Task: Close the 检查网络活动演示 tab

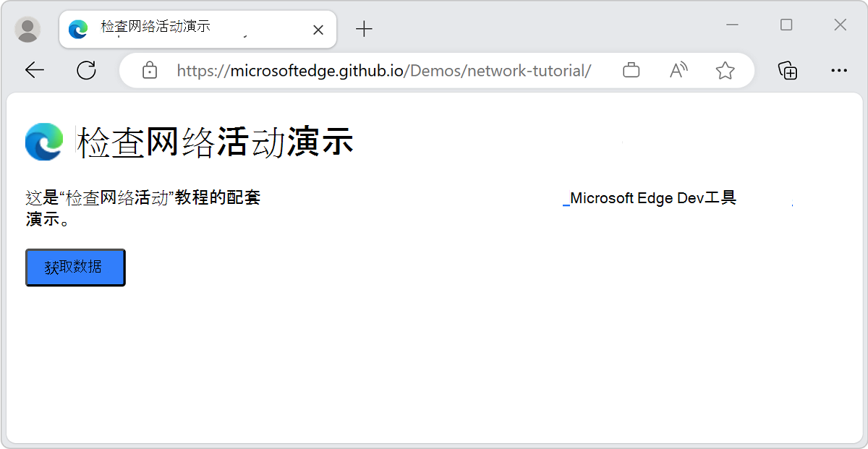Action: (x=318, y=29)
